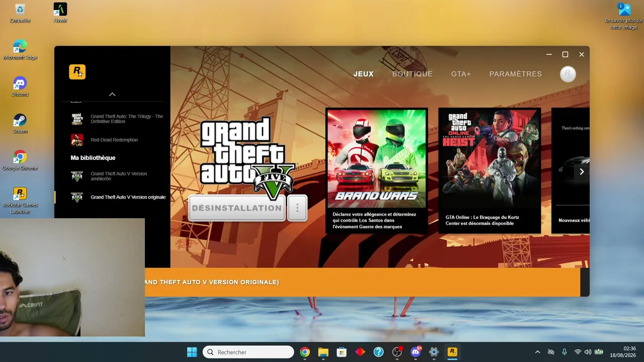Viewport: 644px width, 362px height.
Task: Maximize the Rockstar Games Launcher window
Action: [565, 54]
